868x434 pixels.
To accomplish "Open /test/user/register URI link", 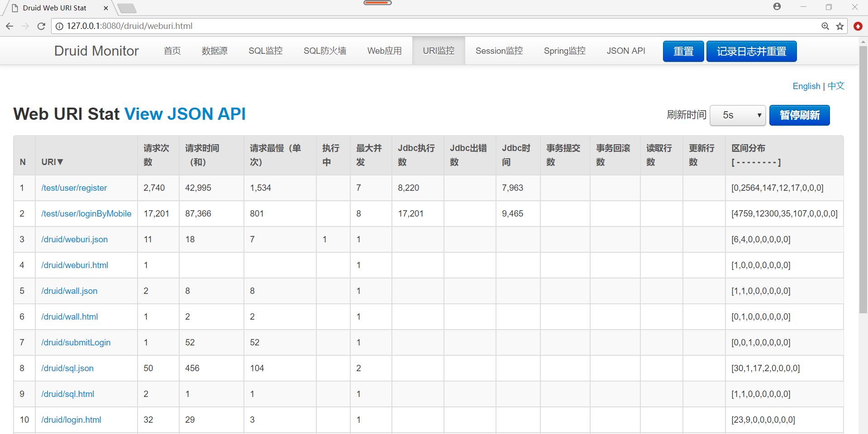I will tap(74, 188).
